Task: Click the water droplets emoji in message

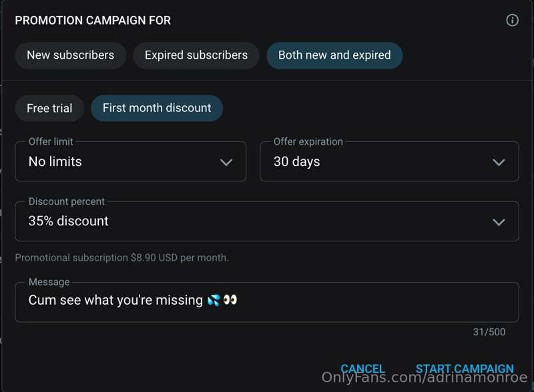Action: 214,300
